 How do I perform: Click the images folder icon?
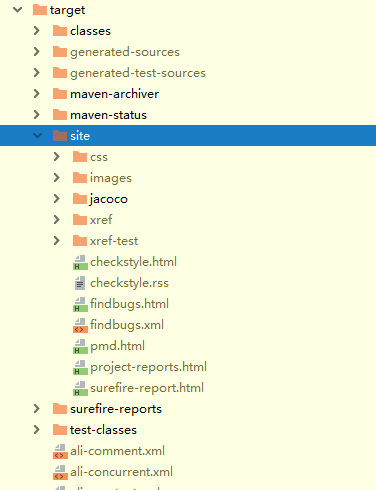coord(80,178)
